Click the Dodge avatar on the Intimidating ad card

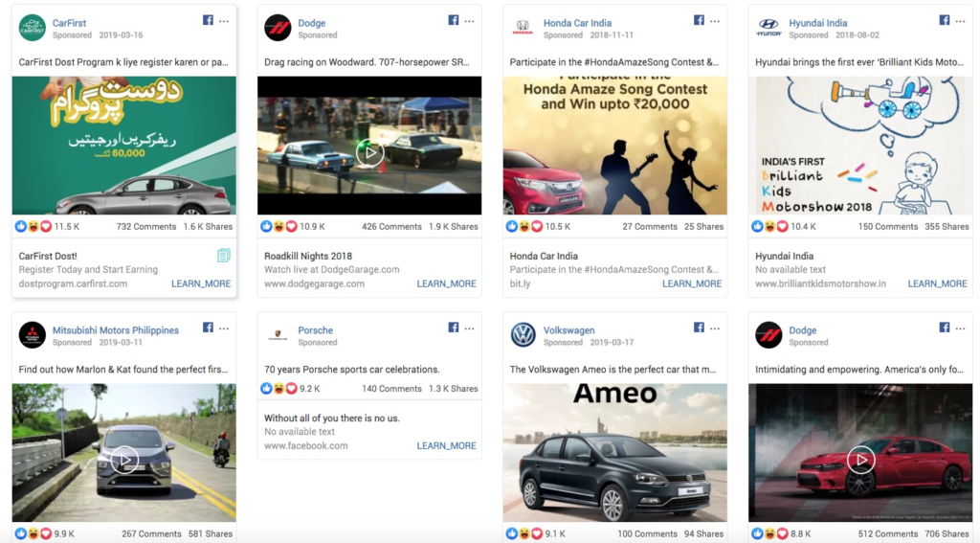768,334
